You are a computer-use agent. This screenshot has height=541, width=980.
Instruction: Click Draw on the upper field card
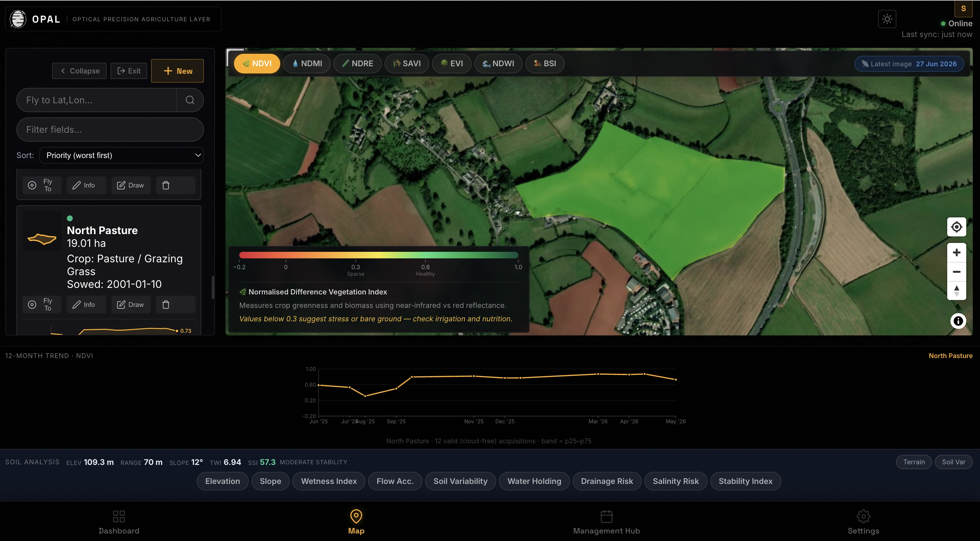(x=131, y=185)
